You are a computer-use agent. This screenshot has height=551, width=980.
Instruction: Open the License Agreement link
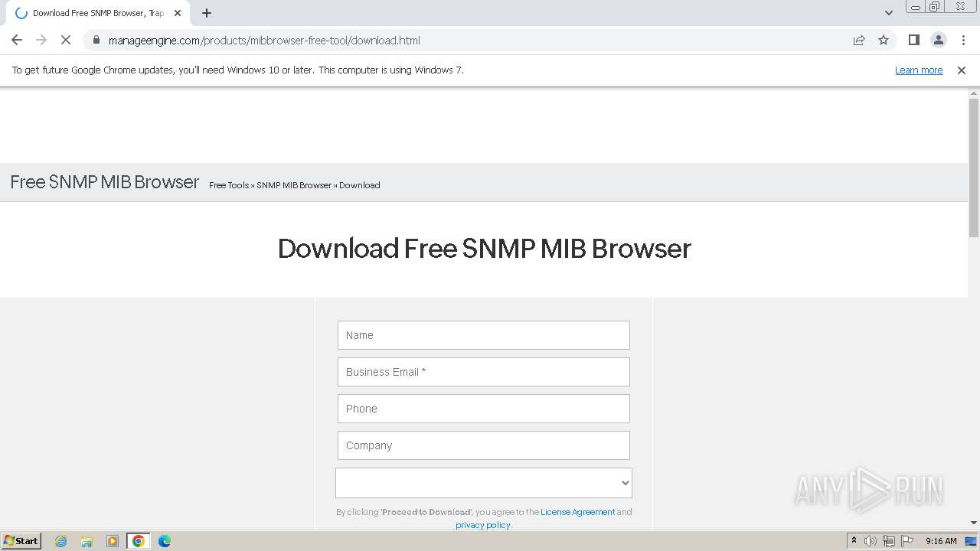[x=577, y=512]
